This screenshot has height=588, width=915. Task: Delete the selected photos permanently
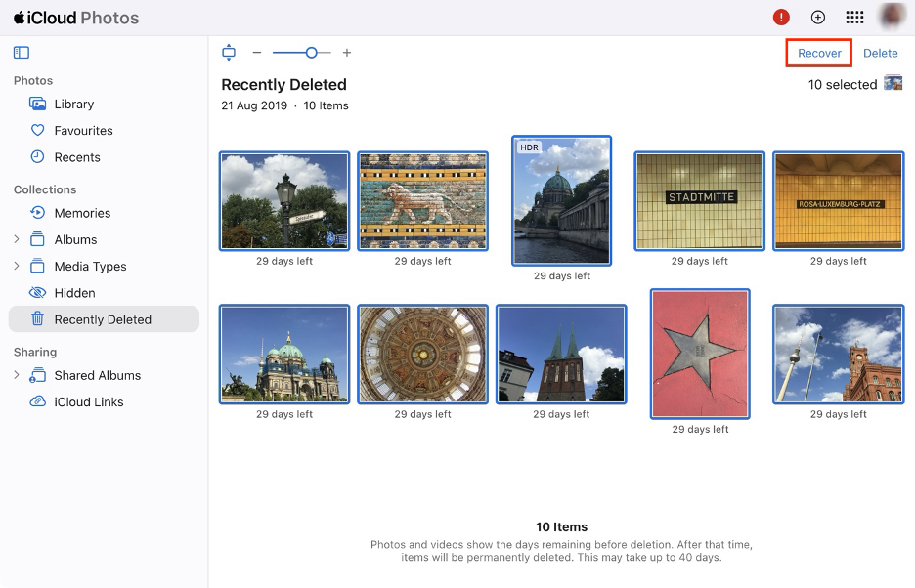[879, 53]
